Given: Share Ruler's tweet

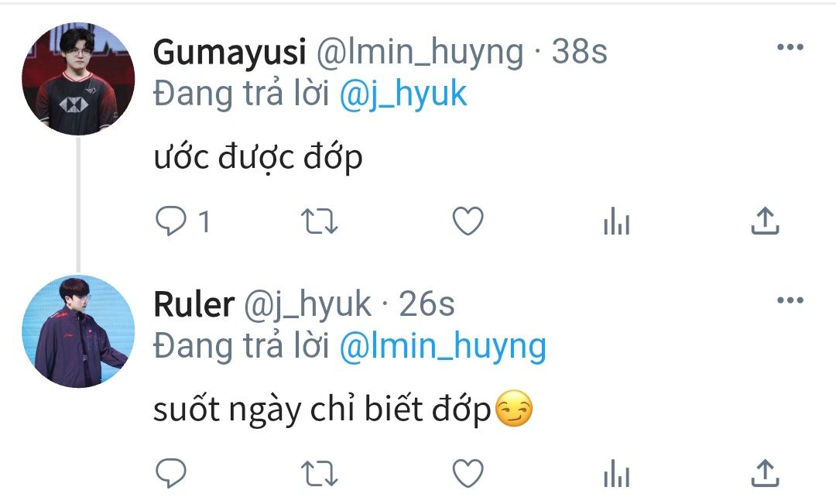Looking at the screenshot, I should (765, 471).
